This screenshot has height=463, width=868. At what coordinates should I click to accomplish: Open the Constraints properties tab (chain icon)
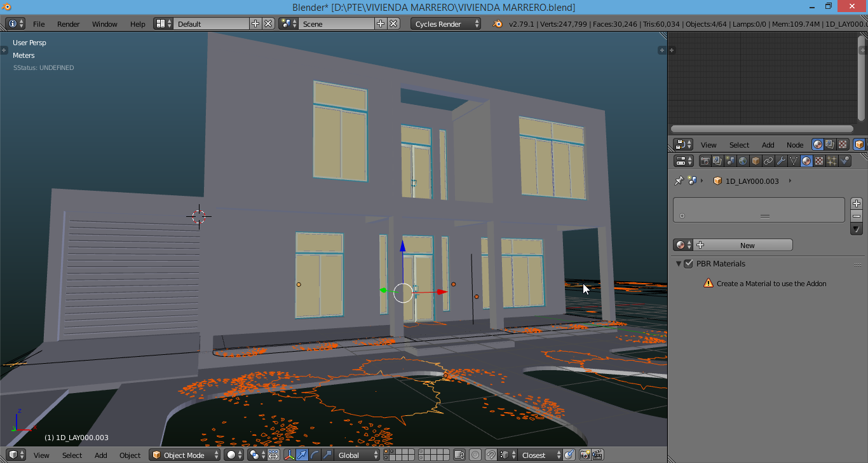coord(768,161)
